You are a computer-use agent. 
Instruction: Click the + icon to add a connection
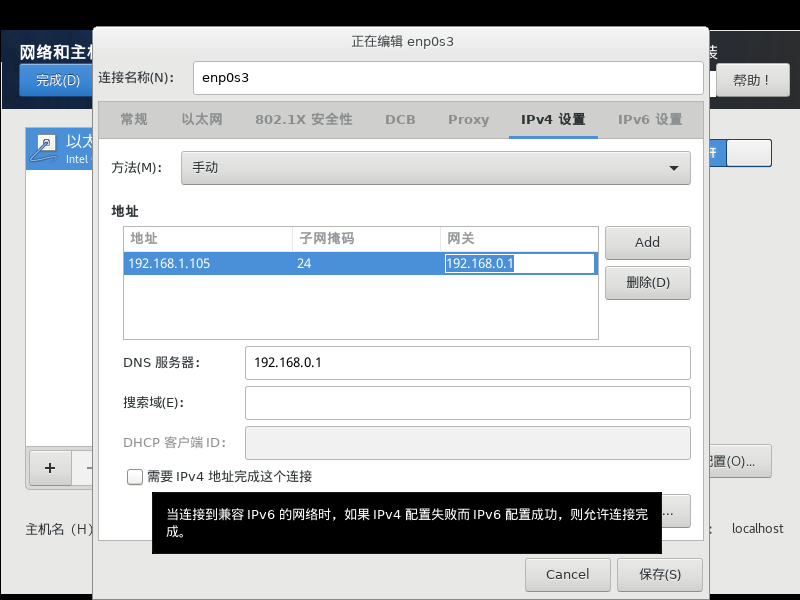(x=49, y=468)
